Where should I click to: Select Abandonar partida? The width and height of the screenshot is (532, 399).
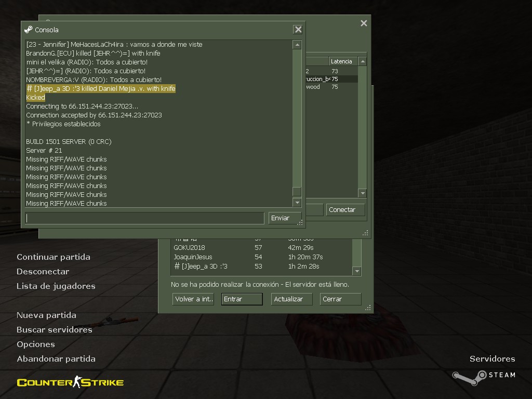[56, 358]
